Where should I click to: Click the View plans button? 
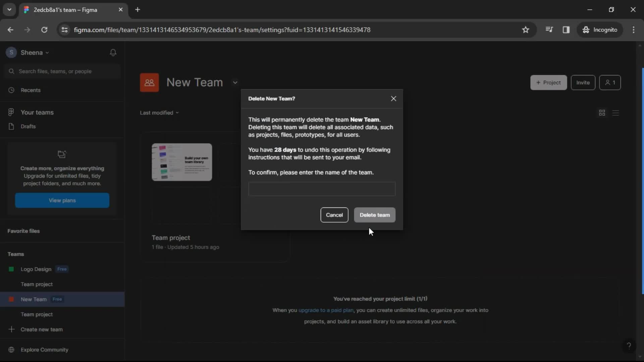(x=62, y=200)
